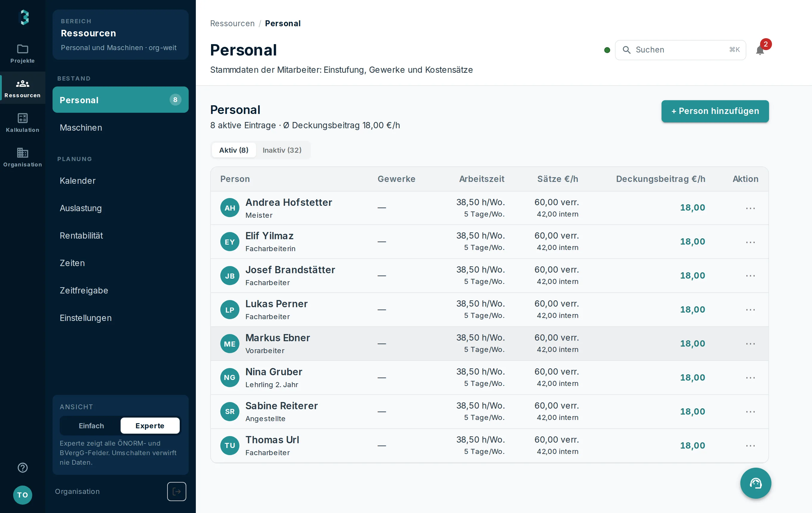This screenshot has width=812, height=513.
Task: Open actions menu for Nina Gruber
Action: tap(750, 378)
